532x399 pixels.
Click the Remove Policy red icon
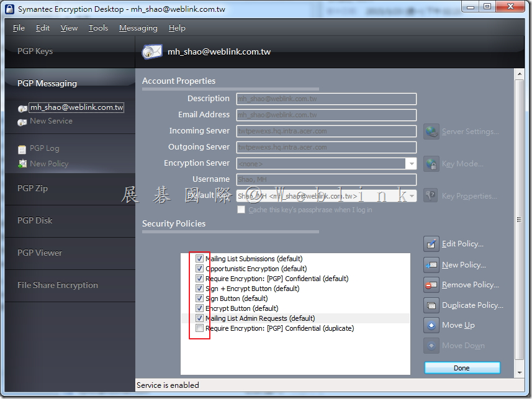click(x=431, y=285)
